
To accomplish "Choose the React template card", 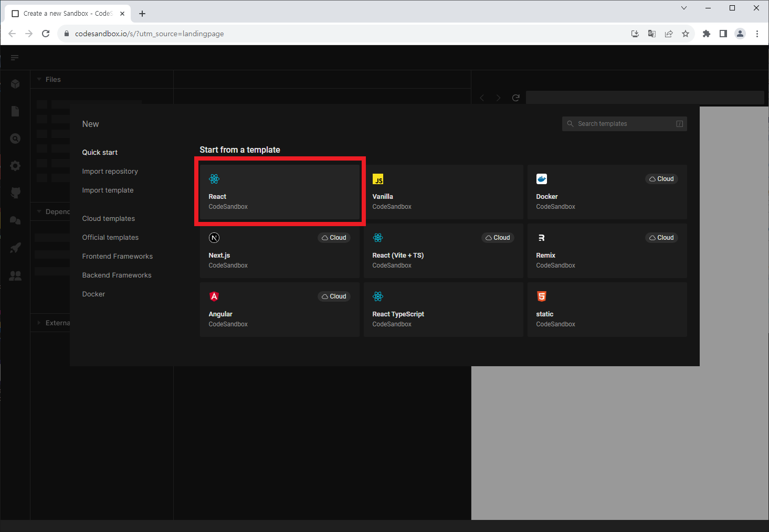I will [280, 192].
